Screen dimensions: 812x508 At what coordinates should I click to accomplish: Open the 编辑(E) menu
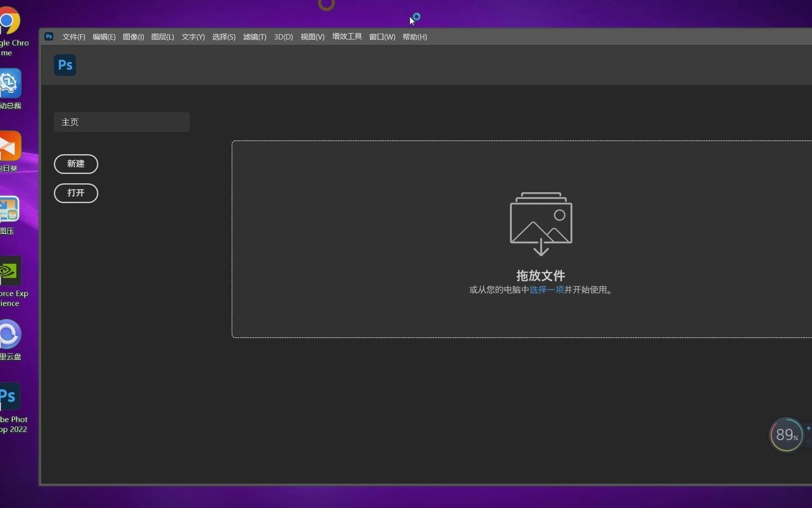coord(103,37)
